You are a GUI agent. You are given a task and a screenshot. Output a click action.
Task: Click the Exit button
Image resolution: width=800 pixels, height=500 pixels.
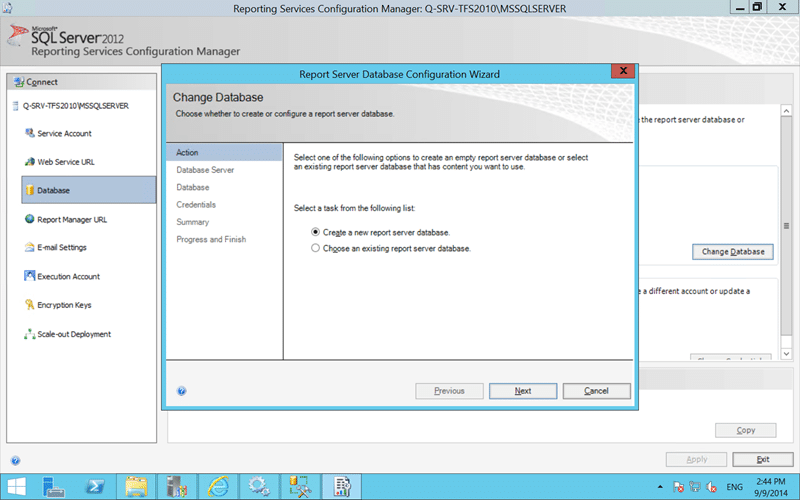(763, 459)
